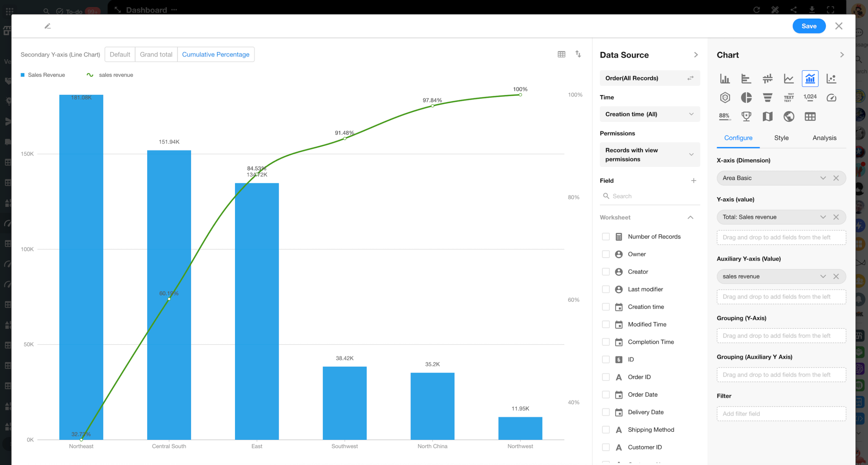This screenshot has height=465, width=868.
Task: Select the pie chart type icon
Action: click(x=746, y=98)
